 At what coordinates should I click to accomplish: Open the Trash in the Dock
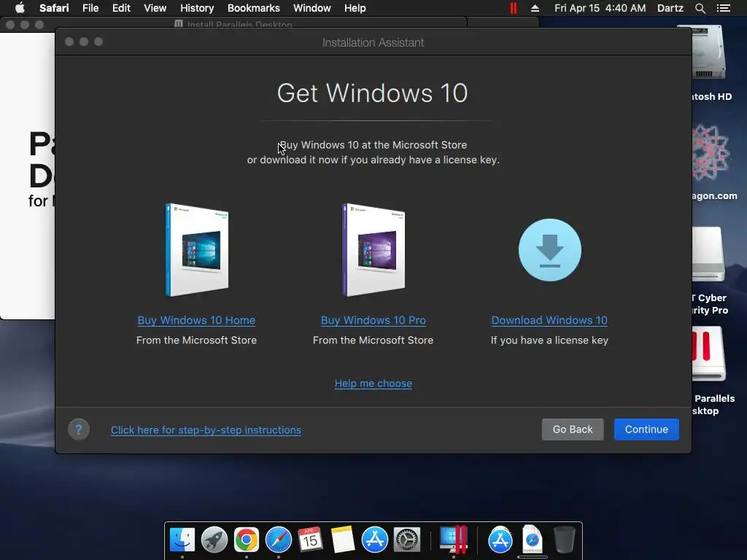point(564,539)
